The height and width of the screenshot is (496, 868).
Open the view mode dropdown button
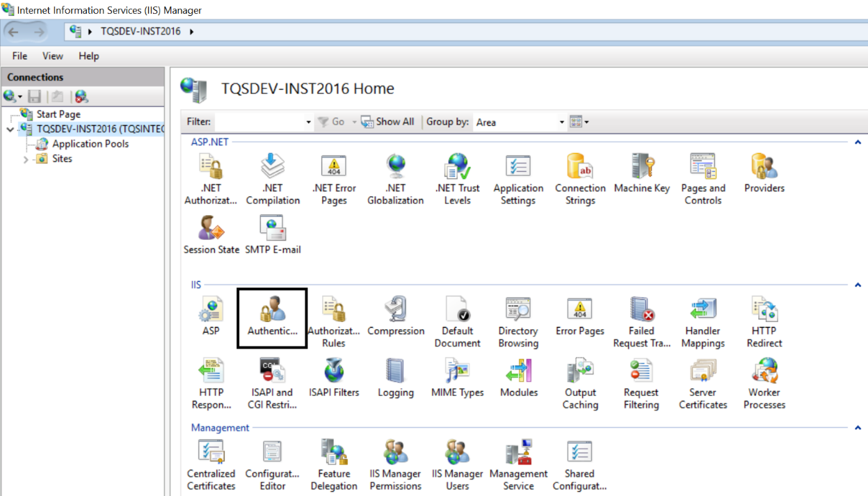(579, 122)
